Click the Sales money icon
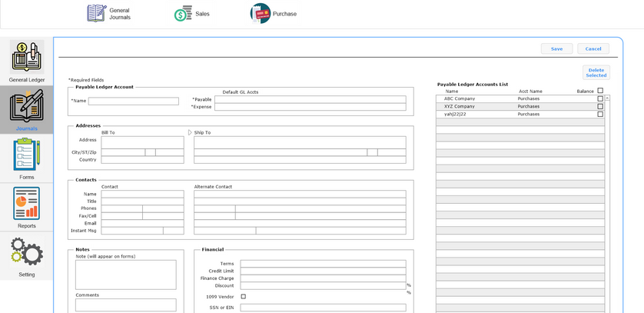 (x=183, y=13)
